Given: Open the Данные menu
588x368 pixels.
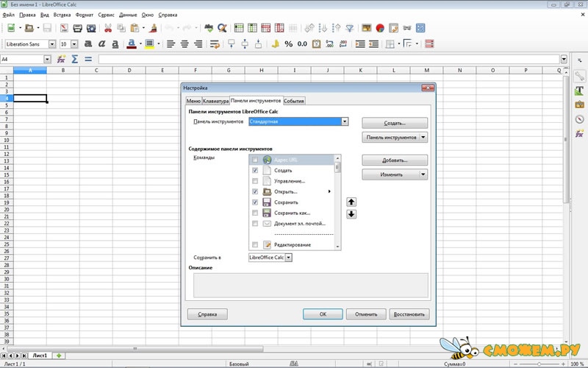Looking at the screenshot, I should (x=128, y=15).
